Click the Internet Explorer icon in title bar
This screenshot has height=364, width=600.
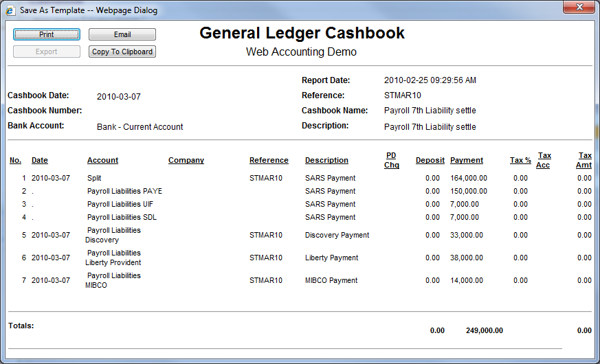(10, 10)
